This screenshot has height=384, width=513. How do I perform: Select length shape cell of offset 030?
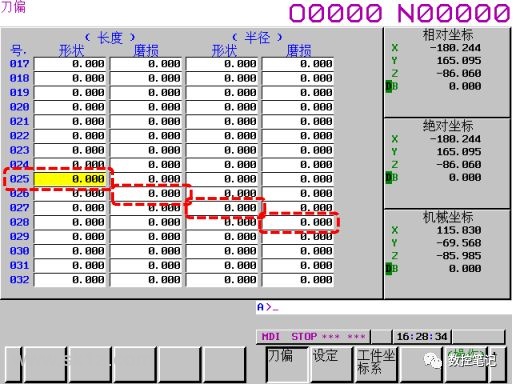(x=70, y=251)
